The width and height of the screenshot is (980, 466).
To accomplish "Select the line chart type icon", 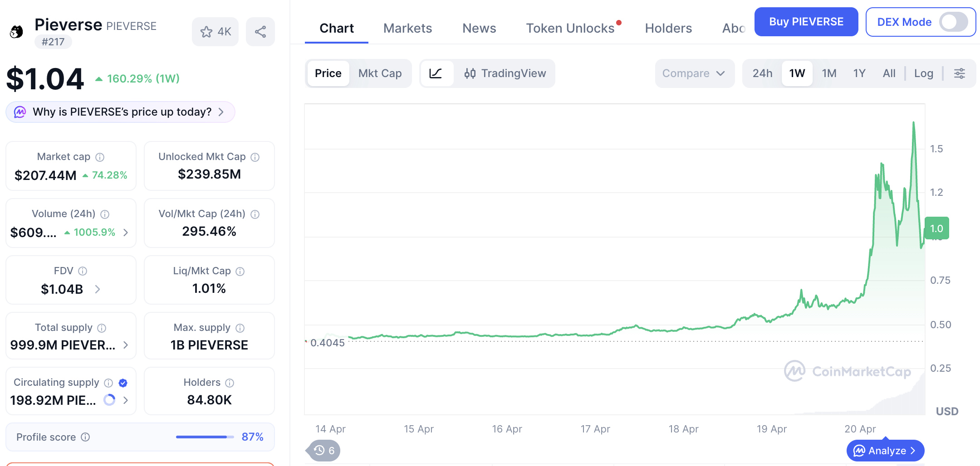I will click(x=436, y=73).
